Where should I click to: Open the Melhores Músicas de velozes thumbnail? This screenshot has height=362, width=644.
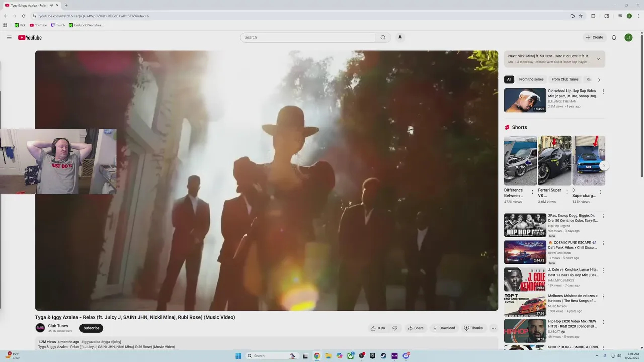pyautogui.click(x=525, y=305)
